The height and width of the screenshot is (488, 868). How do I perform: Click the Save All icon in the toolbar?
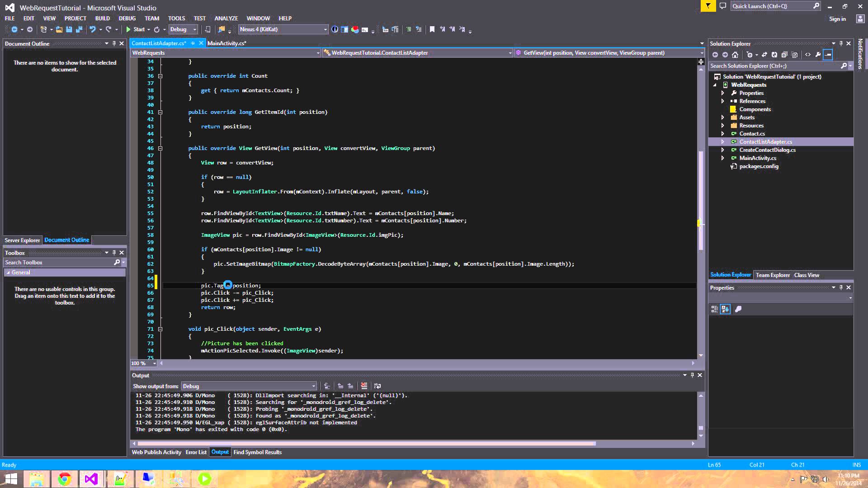click(x=79, y=29)
